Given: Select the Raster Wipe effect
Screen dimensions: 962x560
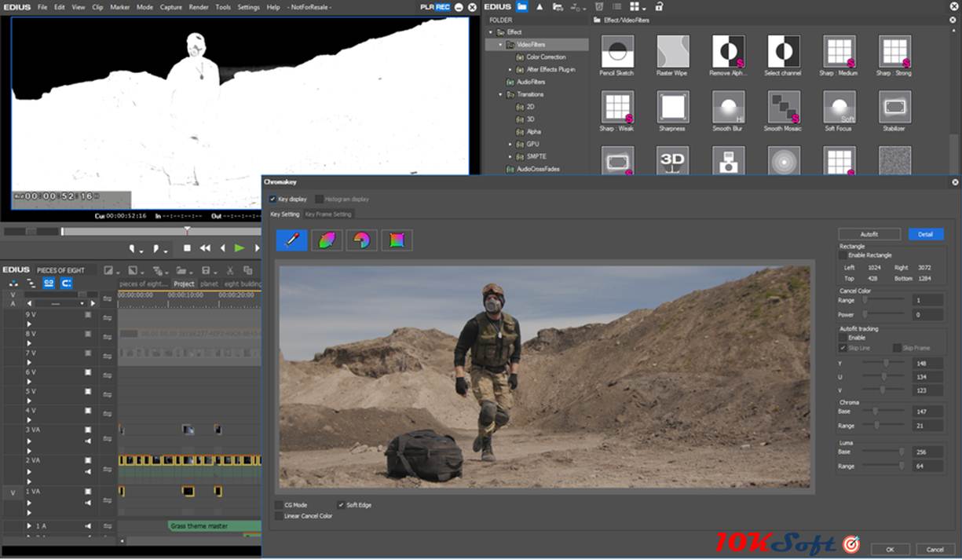Looking at the screenshot, I should [672, 51].
